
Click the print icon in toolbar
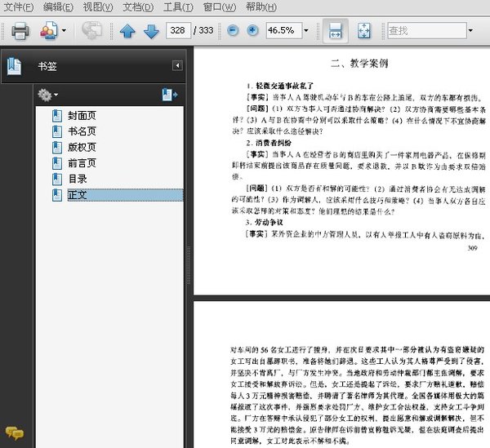[20, 31]
